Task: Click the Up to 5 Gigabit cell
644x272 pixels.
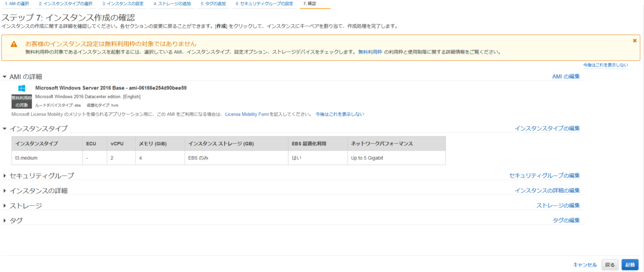Action: coord(396,158)
